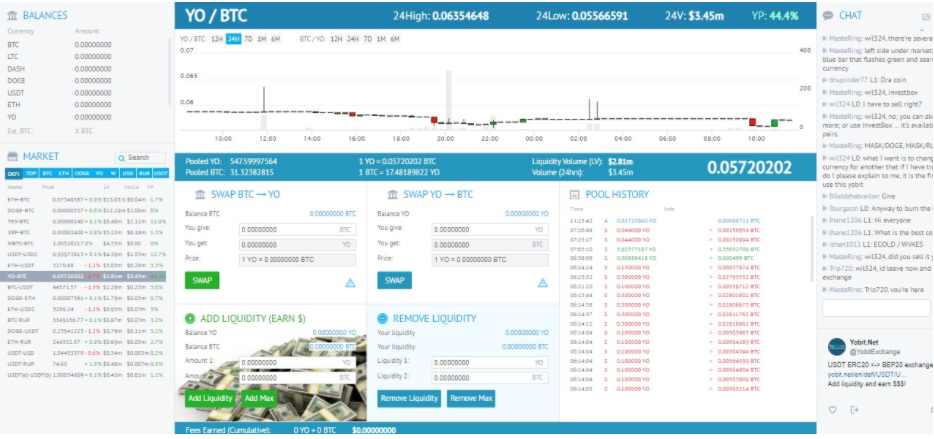Click the Chat speech bubble icon

click(827, 16)
